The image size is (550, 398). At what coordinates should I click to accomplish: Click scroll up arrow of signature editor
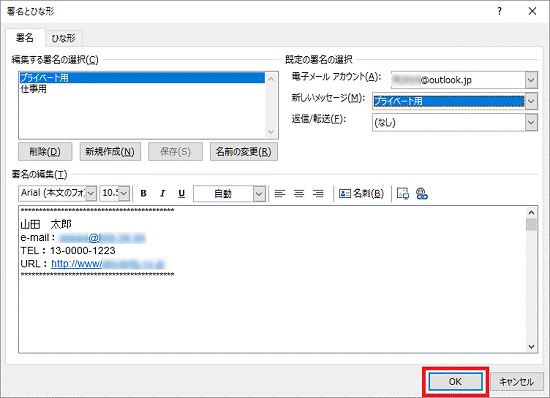coord(531,213)
